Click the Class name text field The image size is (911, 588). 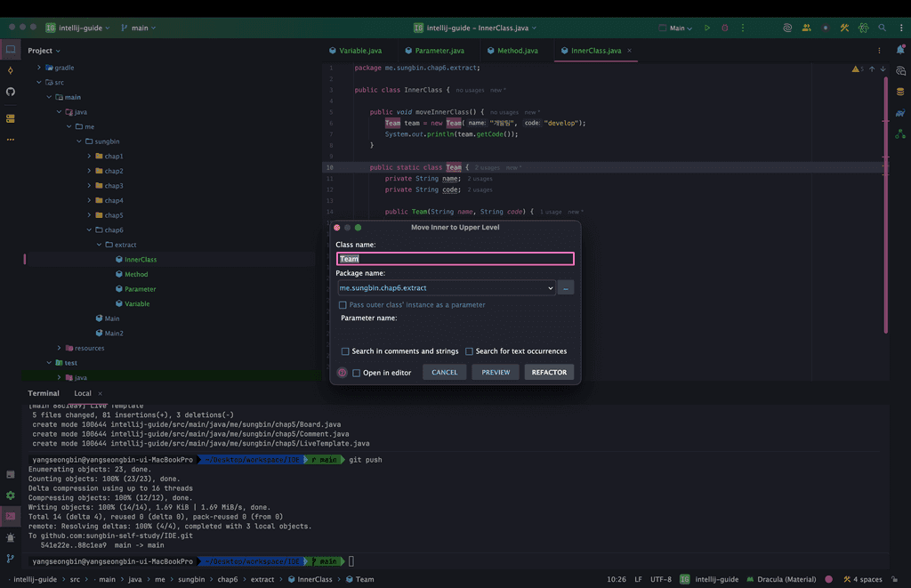(455, 259)
